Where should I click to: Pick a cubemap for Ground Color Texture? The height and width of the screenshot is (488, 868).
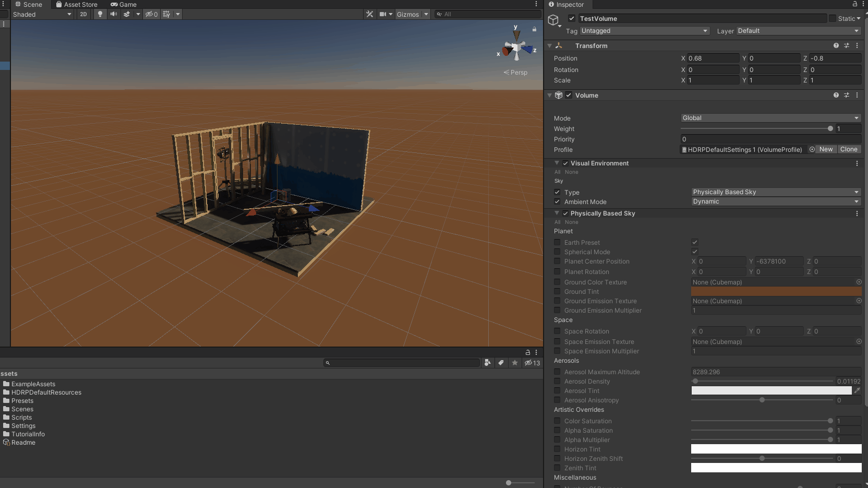[859, 282]
